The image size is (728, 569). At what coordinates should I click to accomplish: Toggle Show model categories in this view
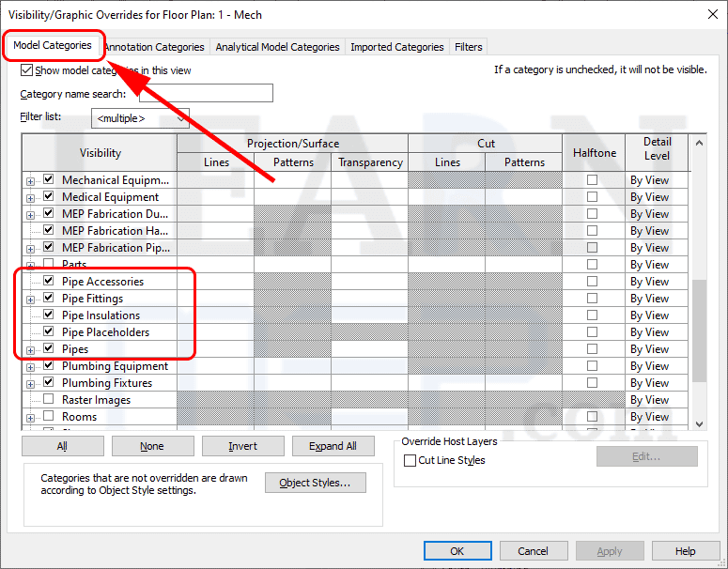[27, 70]
